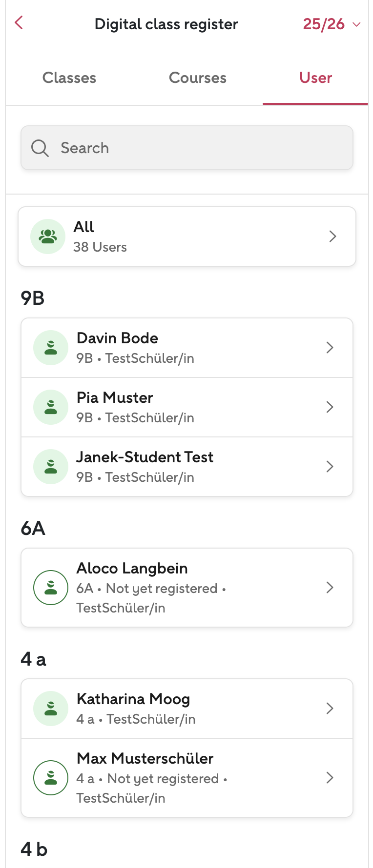Switch to the Classes tab
Screen dimensions: 373x868
coord(69,78)
